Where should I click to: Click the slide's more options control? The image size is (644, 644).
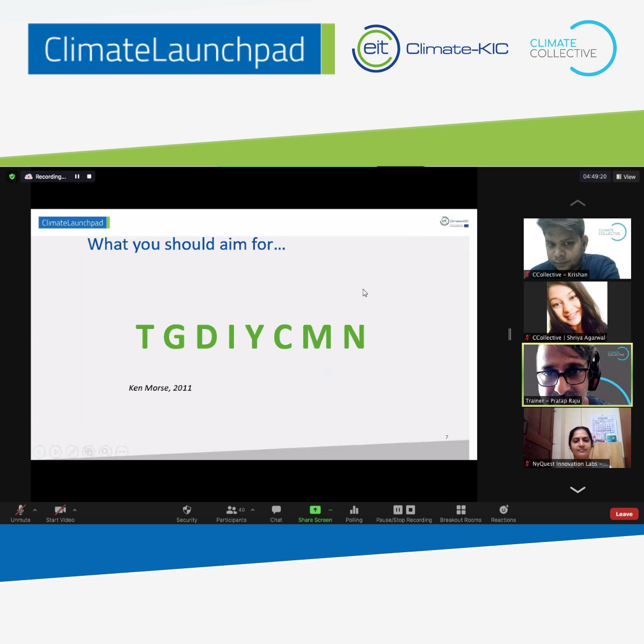pos(122,452)
